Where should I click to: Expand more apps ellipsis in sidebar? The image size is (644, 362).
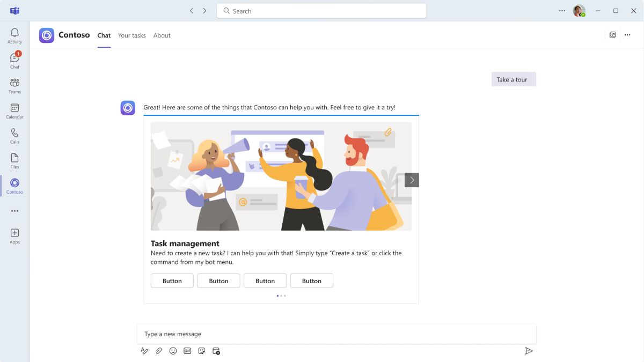point(14,211)
